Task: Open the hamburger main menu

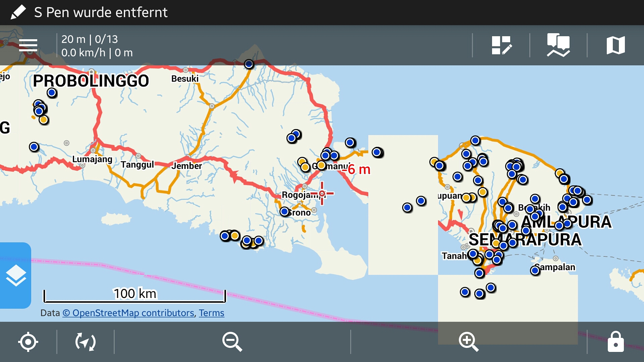Action: [28, 45]
